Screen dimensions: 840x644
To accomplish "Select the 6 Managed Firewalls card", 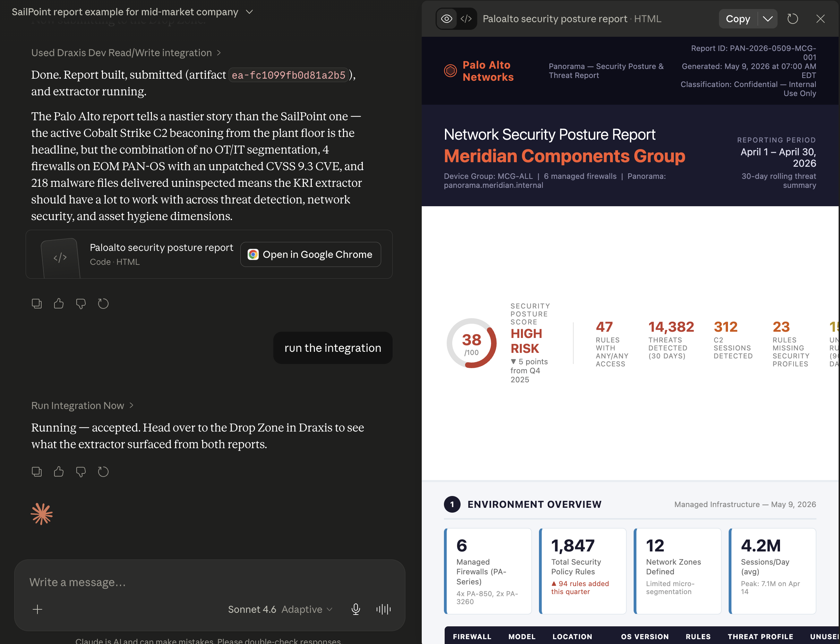I will (488, 571).
